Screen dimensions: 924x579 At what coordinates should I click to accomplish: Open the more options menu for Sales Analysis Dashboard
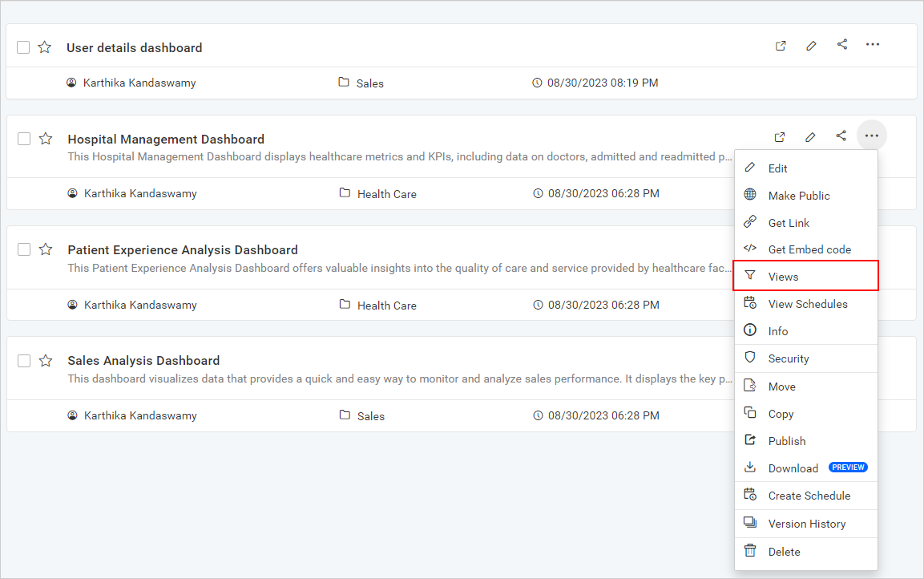click(871, 360)
